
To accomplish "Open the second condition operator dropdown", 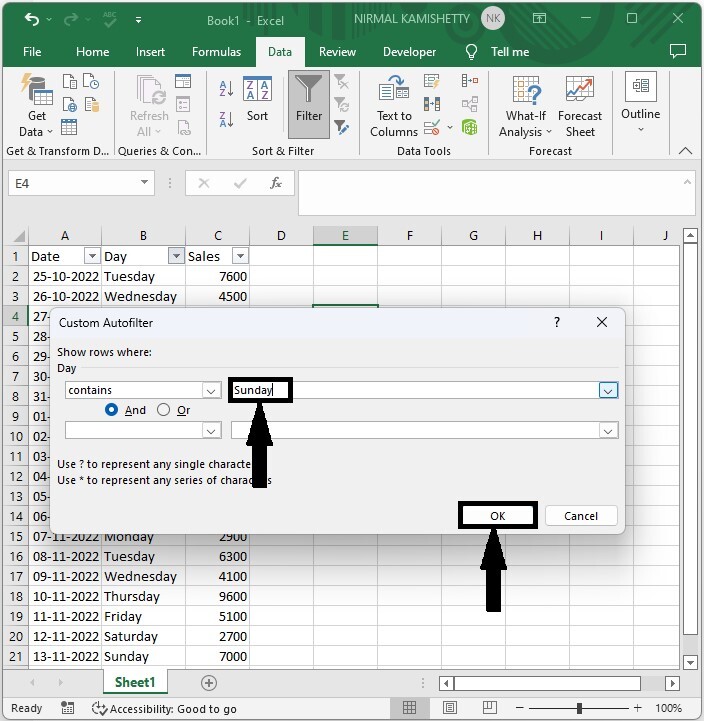I will (x=211, y=431).
